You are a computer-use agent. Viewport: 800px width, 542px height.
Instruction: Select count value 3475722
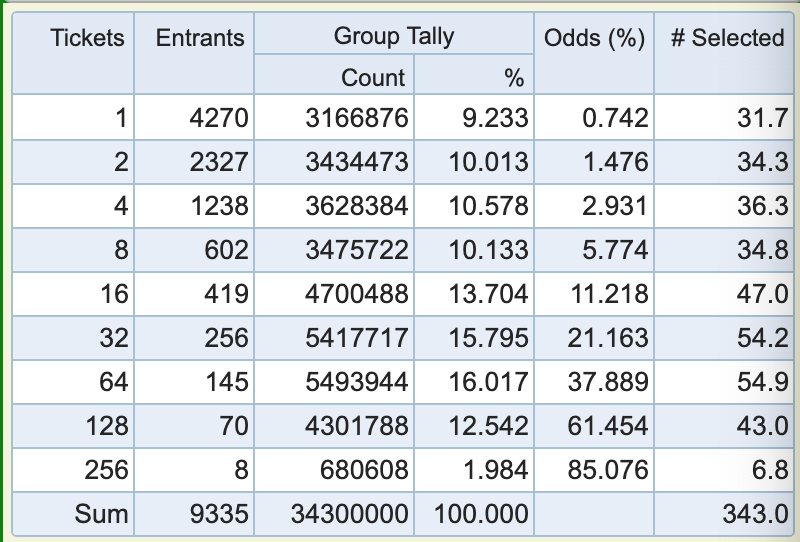[357, 250]
